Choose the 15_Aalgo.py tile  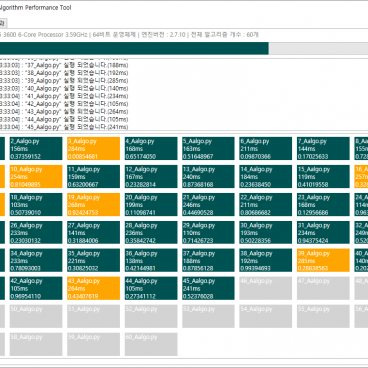tap(323, 177)
